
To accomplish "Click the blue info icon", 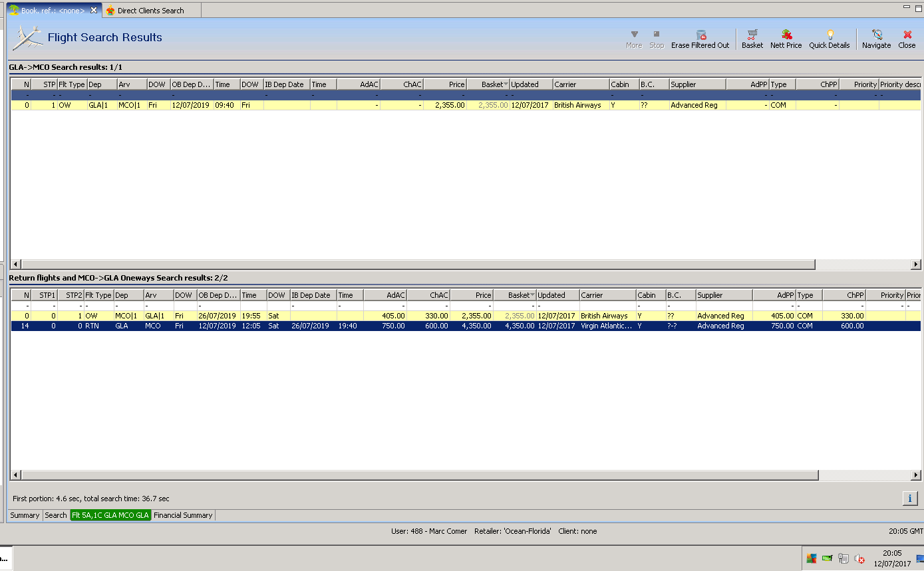I will 909,499.
